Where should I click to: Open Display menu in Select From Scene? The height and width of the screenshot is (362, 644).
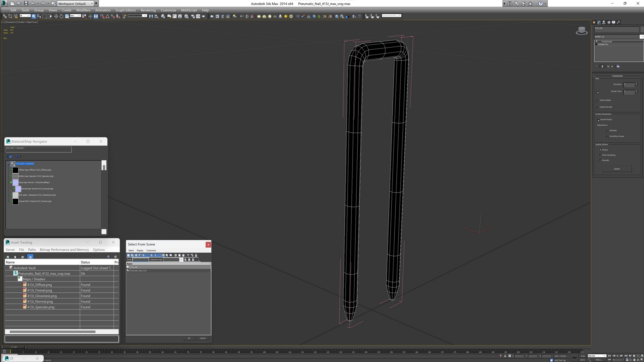(x=140, y=250)
